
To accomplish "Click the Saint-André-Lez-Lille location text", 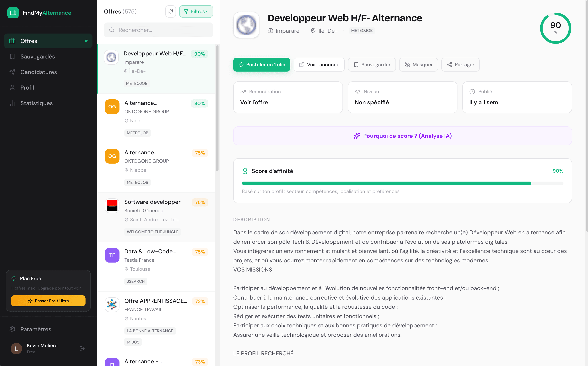I will click(x=154, y=220).
